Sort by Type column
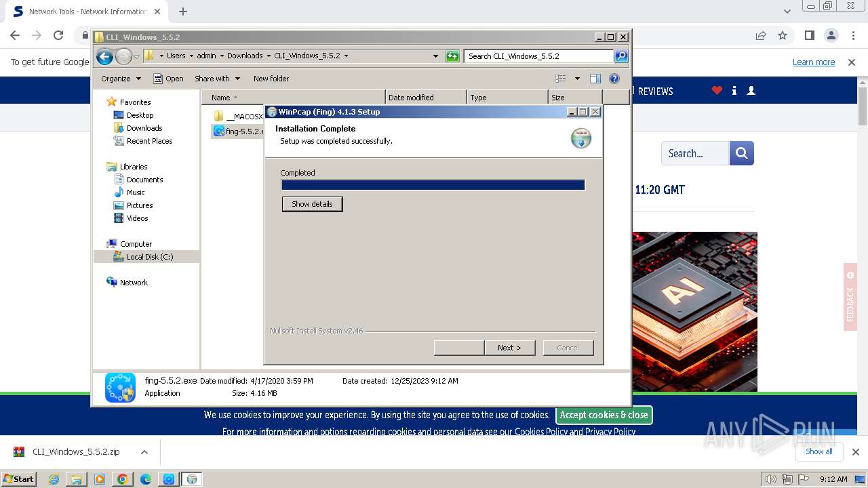 (507, 98)
